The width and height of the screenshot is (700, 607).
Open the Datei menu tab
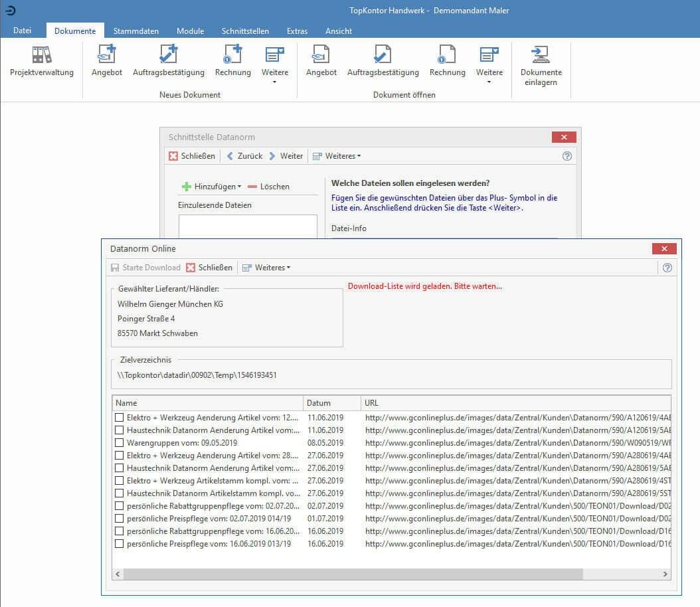[23, 31]
